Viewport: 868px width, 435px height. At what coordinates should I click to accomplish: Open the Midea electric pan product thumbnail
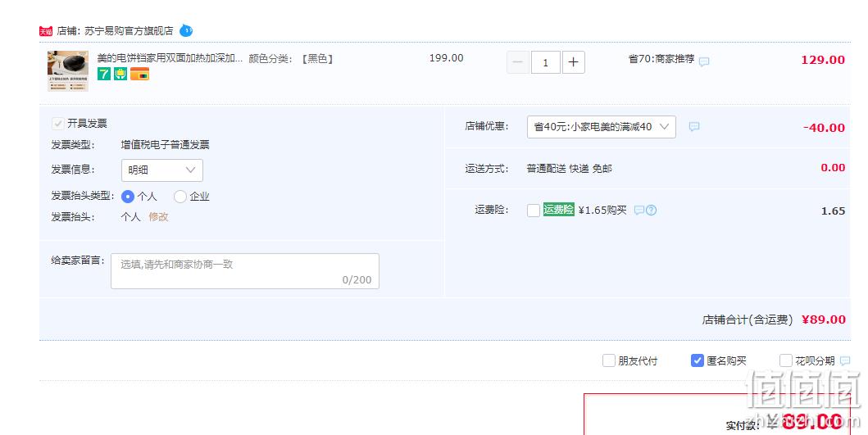67,70
